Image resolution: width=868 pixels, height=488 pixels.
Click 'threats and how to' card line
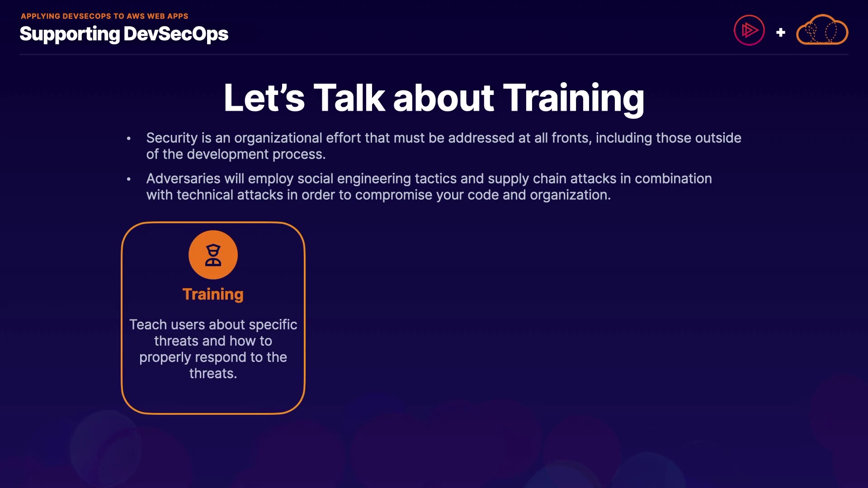[213, 341]
